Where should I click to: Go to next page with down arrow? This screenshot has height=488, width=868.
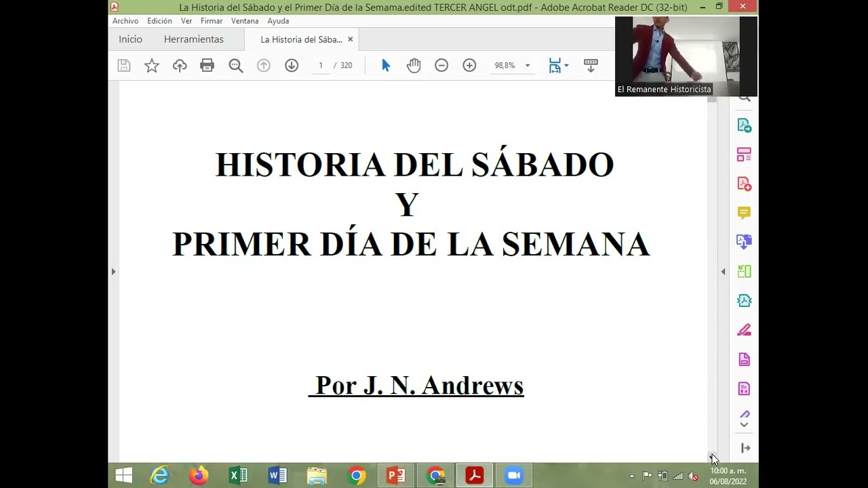tap(292, 66)
